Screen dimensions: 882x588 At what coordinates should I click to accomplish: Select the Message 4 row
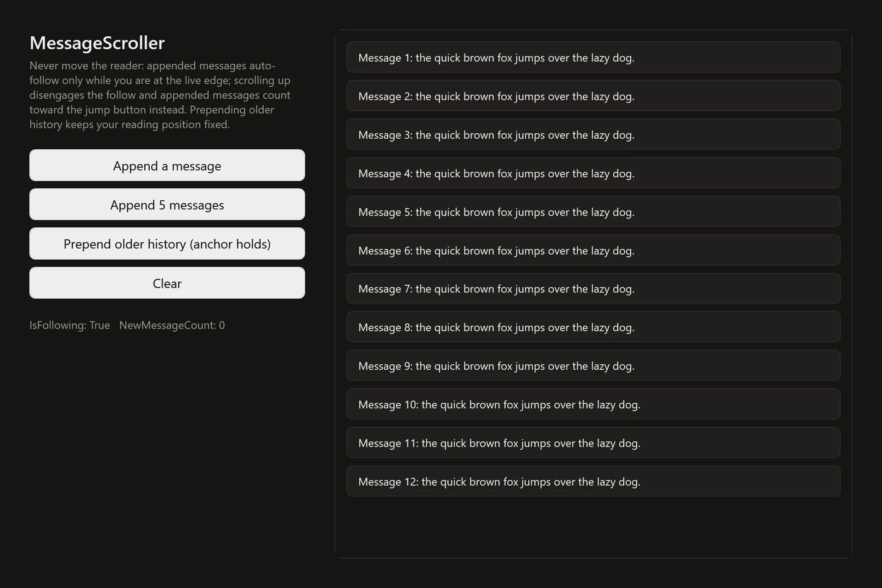tap(594, 173)
